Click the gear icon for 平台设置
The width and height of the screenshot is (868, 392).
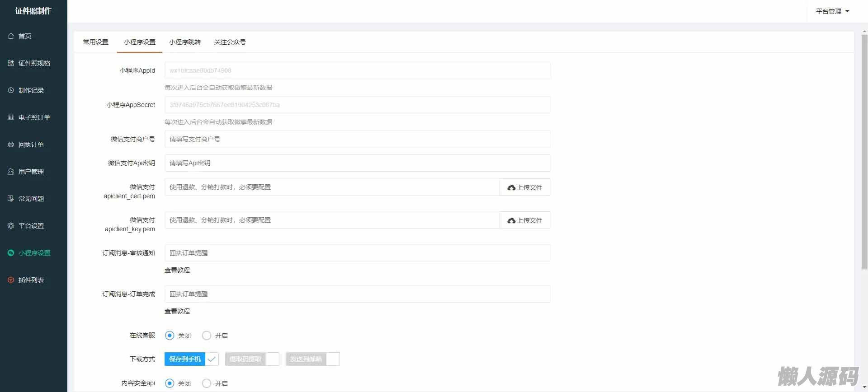[x=11, y=226]
